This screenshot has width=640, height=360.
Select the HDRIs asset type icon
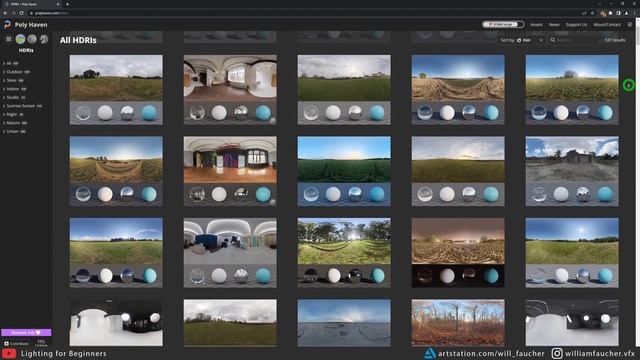pos(20,39)
